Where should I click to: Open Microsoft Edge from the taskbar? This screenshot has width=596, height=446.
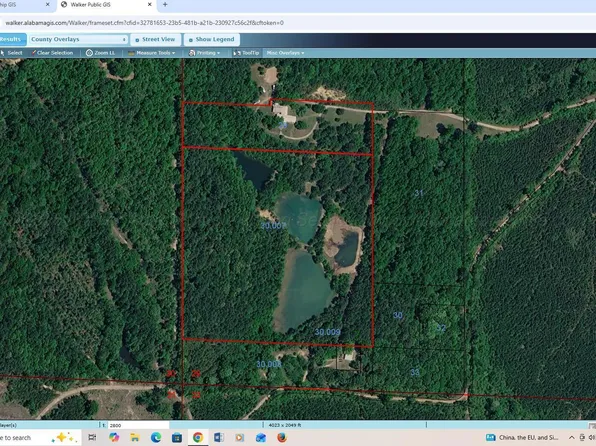pos(156,438)
